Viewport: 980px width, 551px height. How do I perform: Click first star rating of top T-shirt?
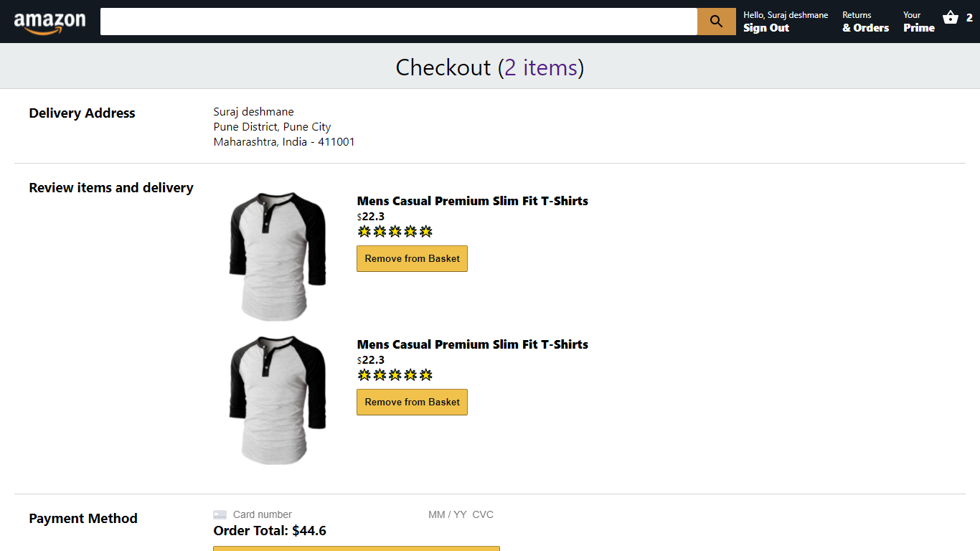tap(364, 231)
